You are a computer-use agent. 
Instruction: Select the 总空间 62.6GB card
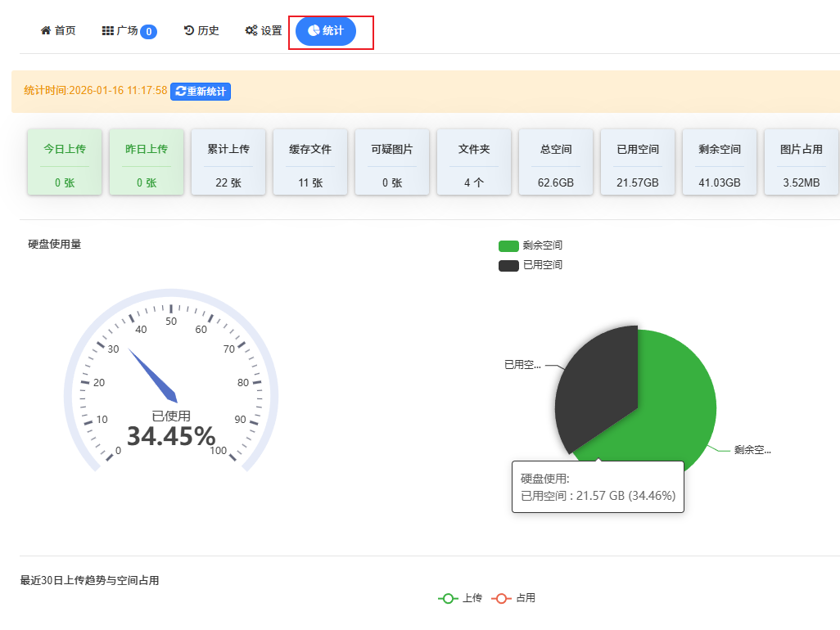pos(556,162)
